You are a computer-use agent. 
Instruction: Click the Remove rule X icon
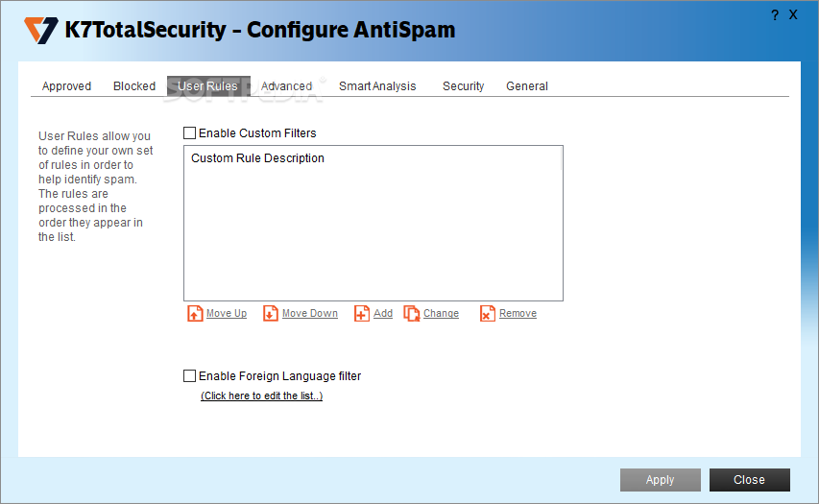click(x=488, y=313)
